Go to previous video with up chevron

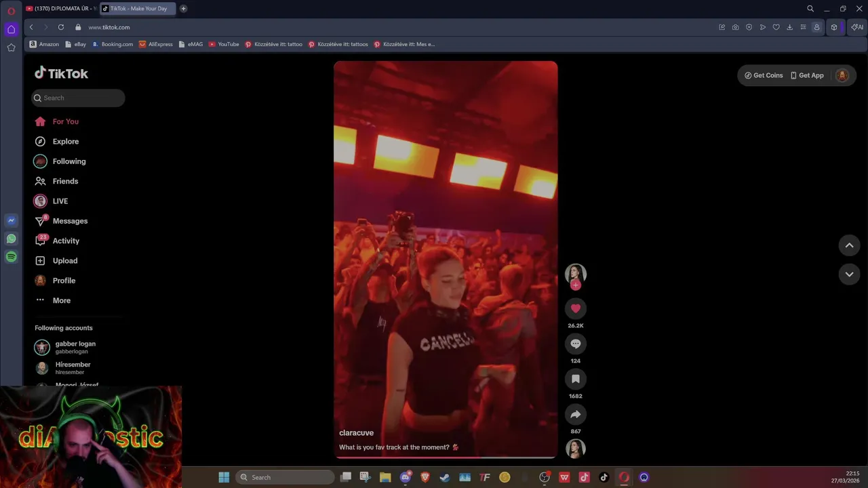coord(849,245)
